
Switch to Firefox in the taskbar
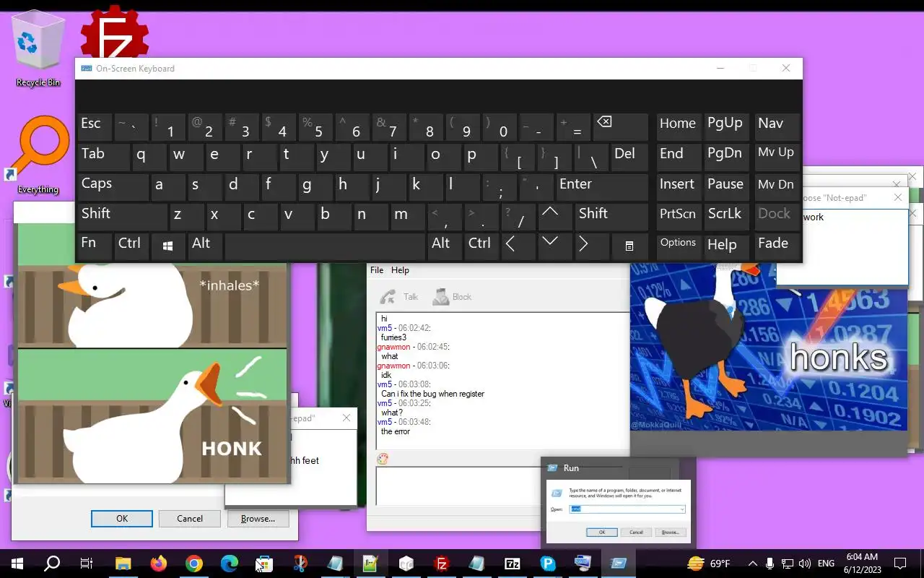click(x=158, y=564)
